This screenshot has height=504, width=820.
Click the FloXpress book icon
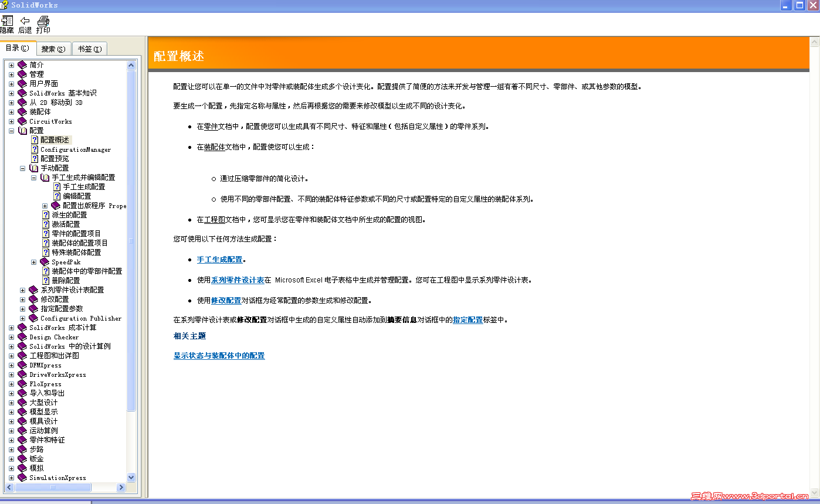coord(22,384)
